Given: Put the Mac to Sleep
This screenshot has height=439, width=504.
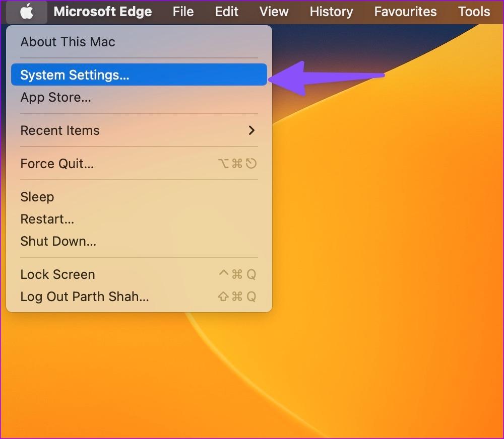Looking at the screenshot, I should [x=139, y=197].
